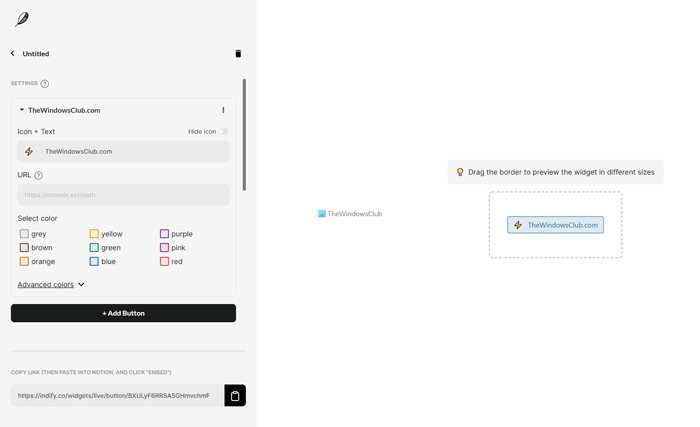The height and width of the screenshot is (427, 700).
Task: Select the brown color
Action: (24, 247)
